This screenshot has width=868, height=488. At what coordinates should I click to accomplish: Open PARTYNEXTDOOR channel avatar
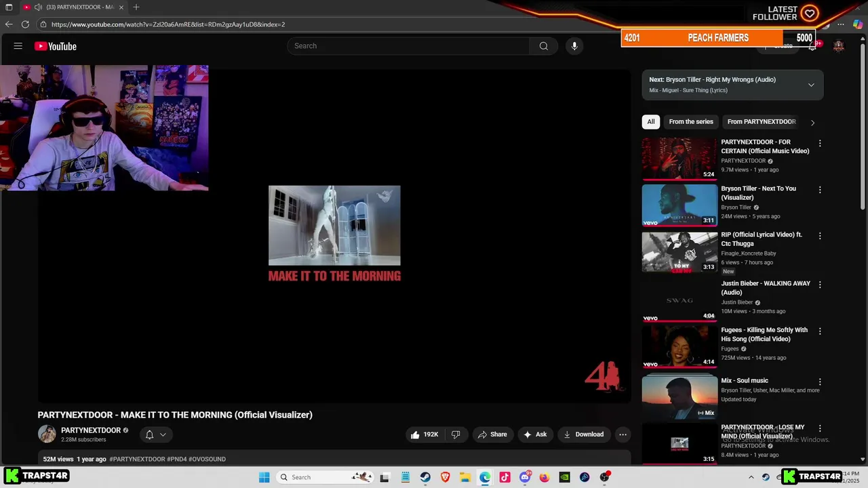point(47,434)
